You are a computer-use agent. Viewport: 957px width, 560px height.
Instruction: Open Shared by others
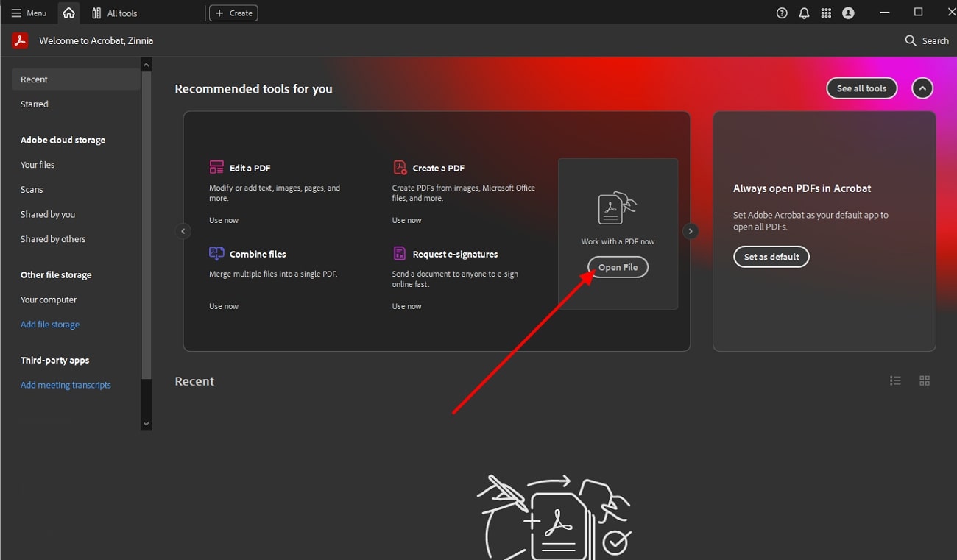pyautogui.click(x=53, y=239)
